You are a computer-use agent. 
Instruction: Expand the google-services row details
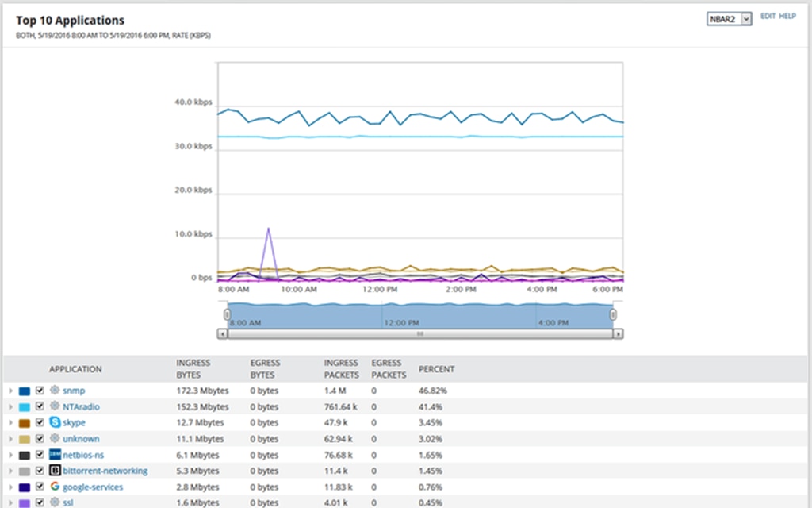pos(10,487)
